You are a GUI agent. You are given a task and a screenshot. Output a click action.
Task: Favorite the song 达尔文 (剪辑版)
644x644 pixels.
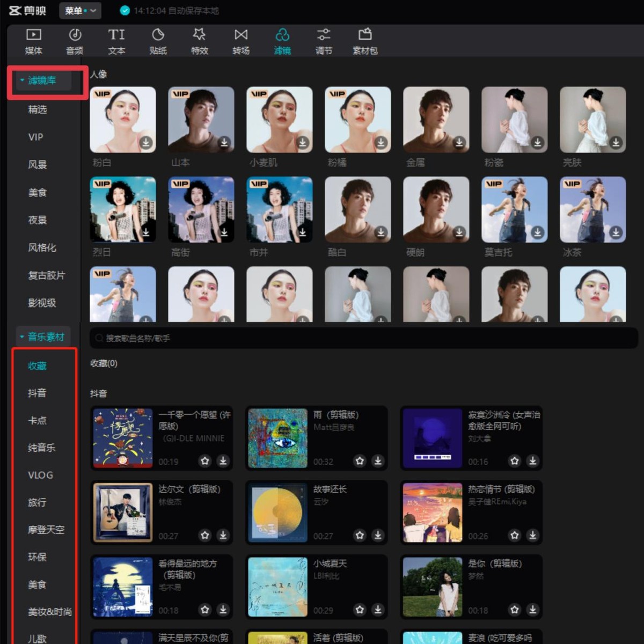point(205,535)
